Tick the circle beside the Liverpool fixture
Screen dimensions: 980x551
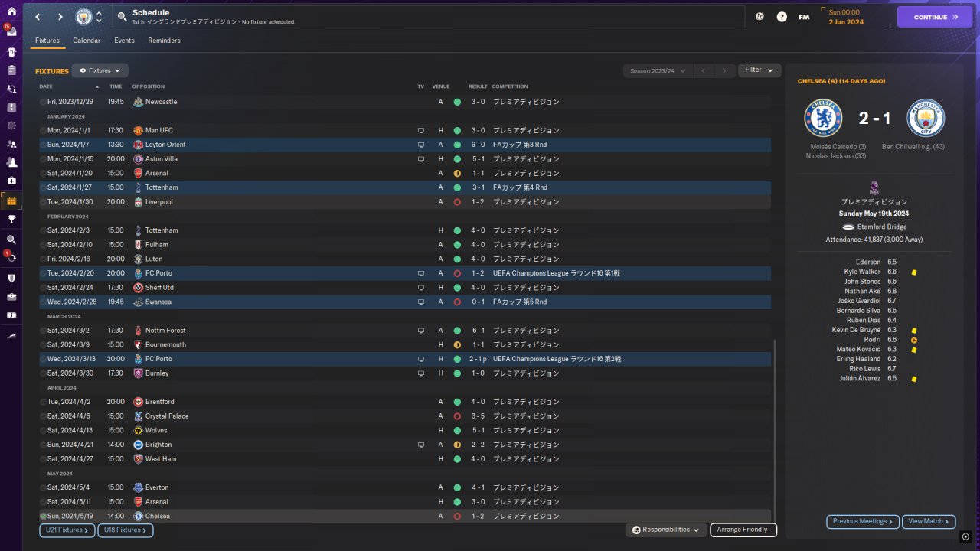pos(43,202)
